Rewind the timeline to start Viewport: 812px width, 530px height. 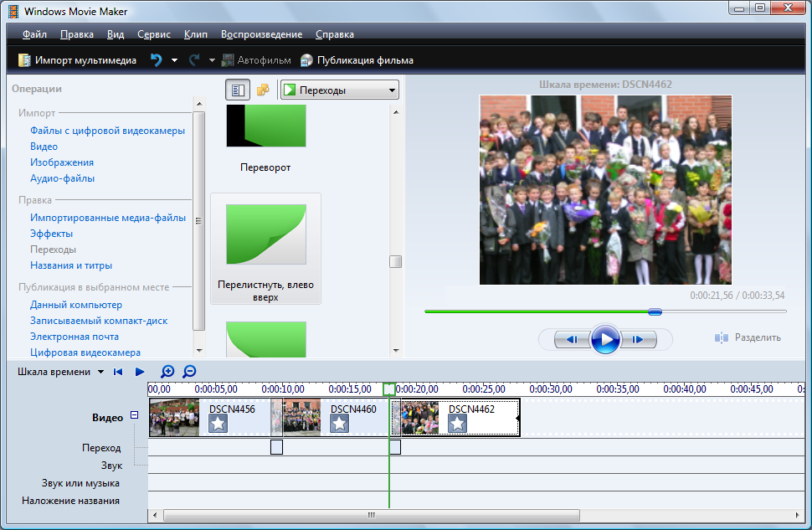(x=118, y=372)
